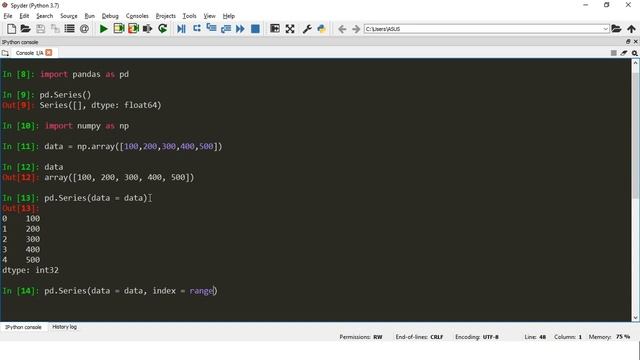This screenshot has width=640, height=360.
Task: Click the End-of-lines CRLF status entry
Action: pos(419,337)
